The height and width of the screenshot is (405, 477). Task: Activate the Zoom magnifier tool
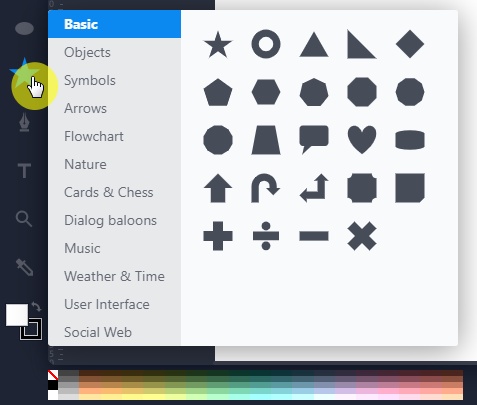(24, 219)
